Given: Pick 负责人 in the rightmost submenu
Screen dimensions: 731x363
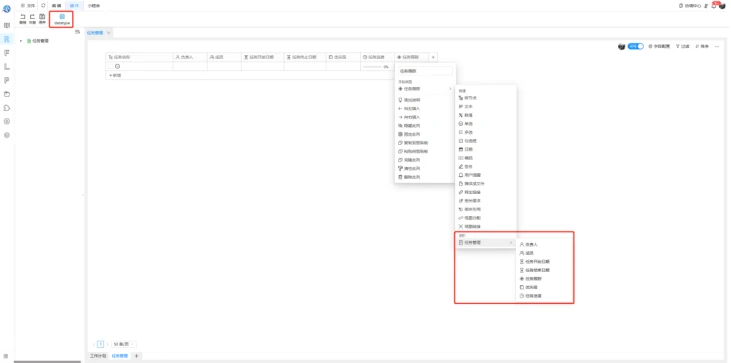Looking at the screenshot, I should point(529,244).
